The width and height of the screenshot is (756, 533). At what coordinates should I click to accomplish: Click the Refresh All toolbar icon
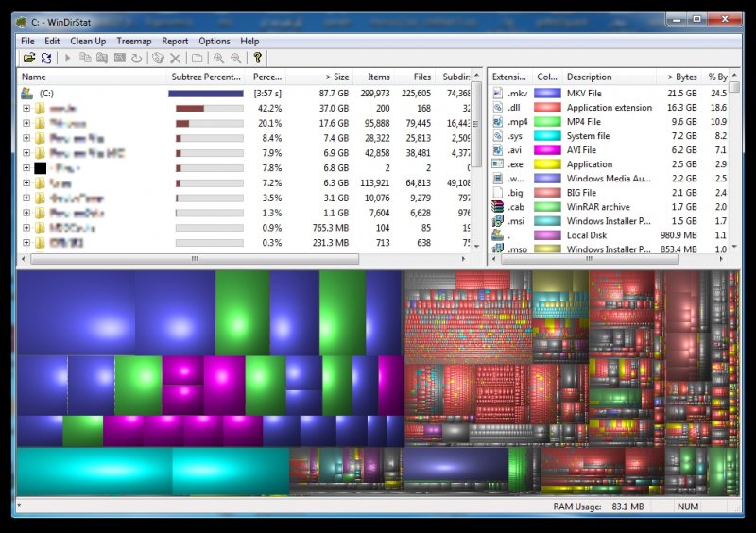click(x=46, y=58)
